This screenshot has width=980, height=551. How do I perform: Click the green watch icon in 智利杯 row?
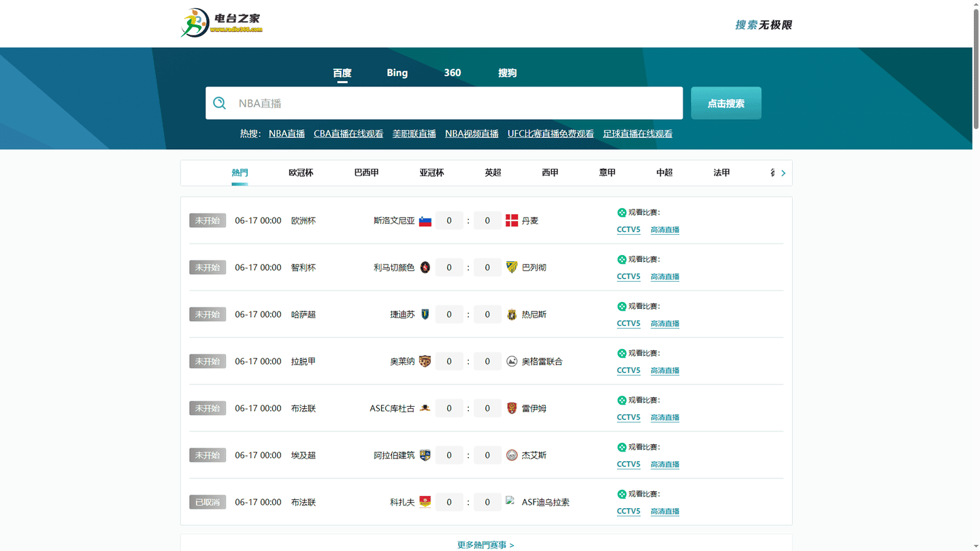621,259
